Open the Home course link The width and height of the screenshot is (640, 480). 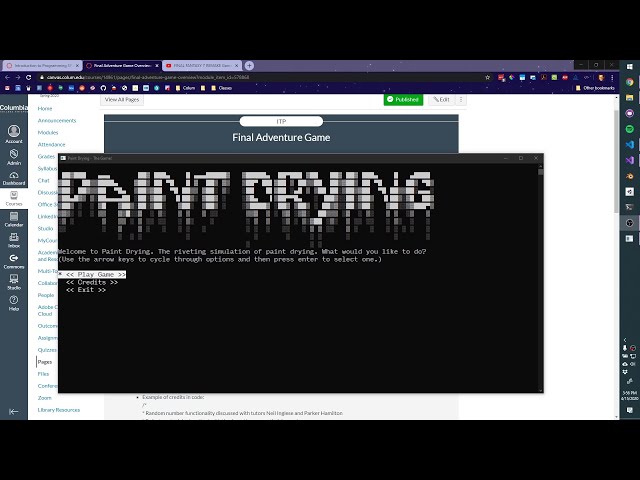(45, 109)
